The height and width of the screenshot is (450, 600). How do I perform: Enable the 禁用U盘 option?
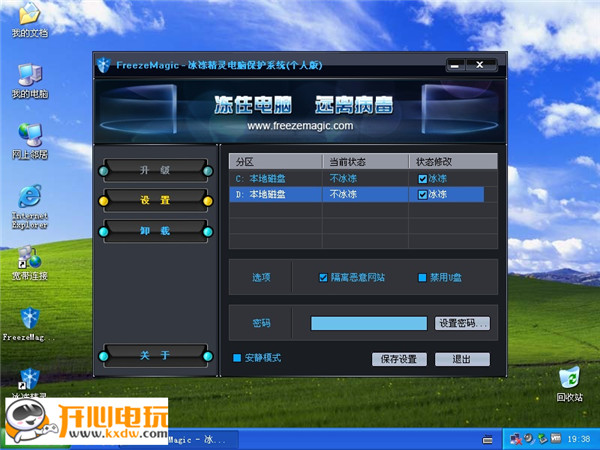coord(422,277)
